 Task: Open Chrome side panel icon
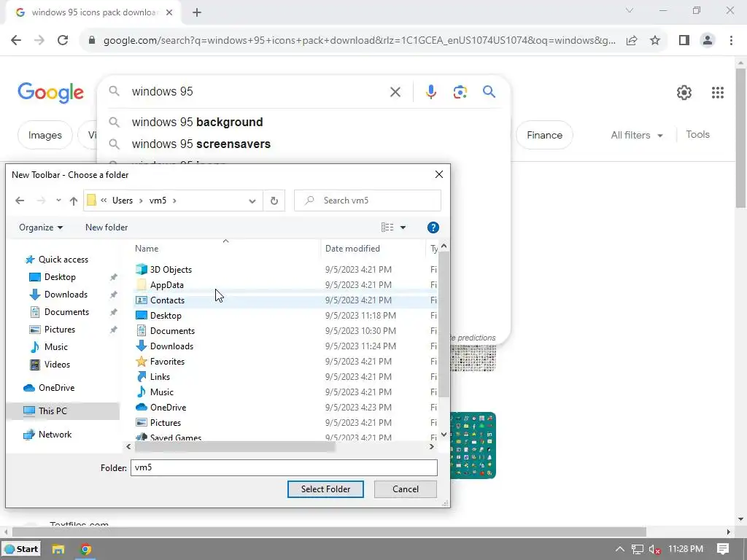[684, 40]
